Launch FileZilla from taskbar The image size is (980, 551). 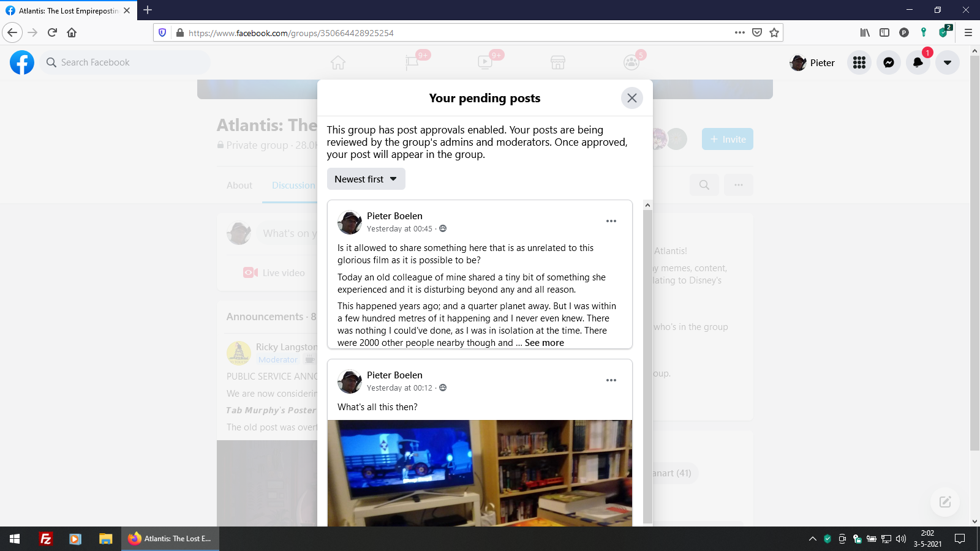tap(45, 539)
